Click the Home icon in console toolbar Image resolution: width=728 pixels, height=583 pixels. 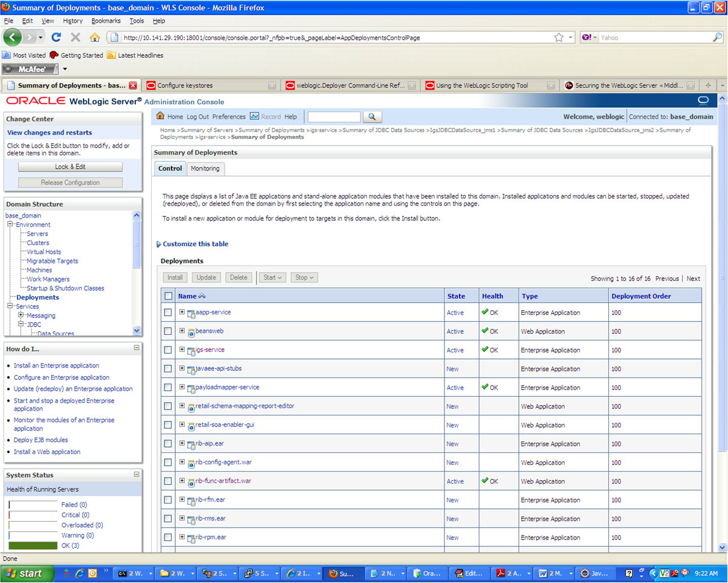(160, 116)
